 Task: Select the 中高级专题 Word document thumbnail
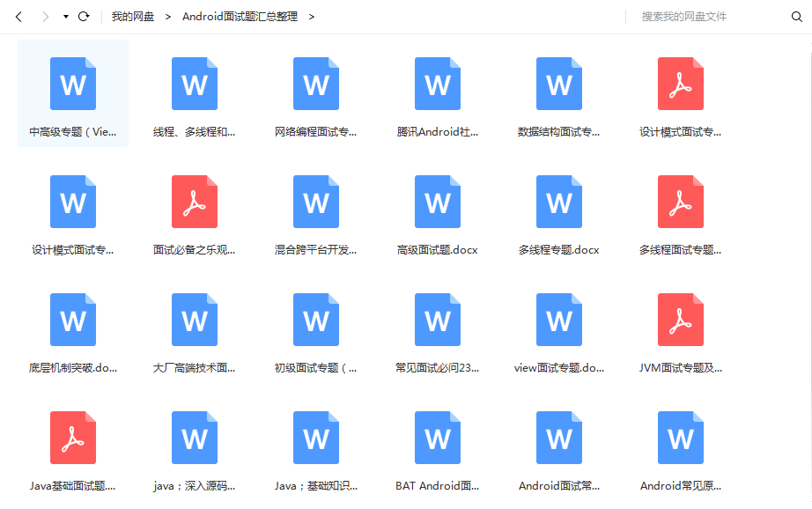pos(73,84)
